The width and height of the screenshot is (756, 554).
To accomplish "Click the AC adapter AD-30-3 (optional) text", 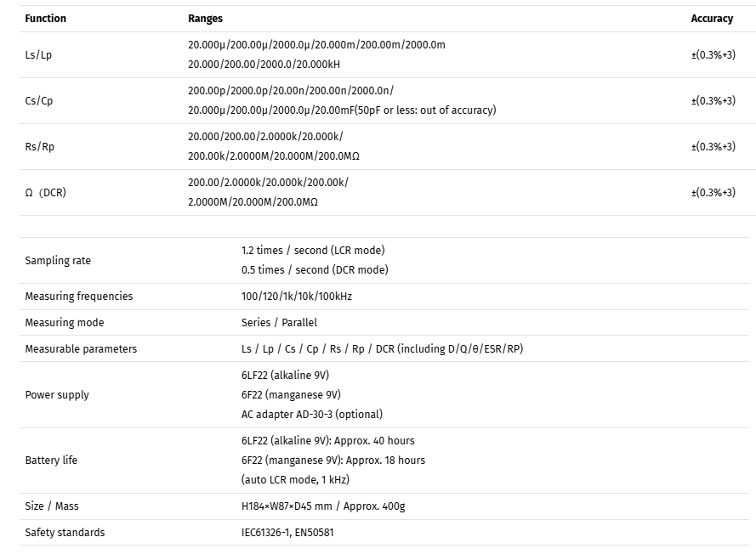I will [x=312, y=414].
